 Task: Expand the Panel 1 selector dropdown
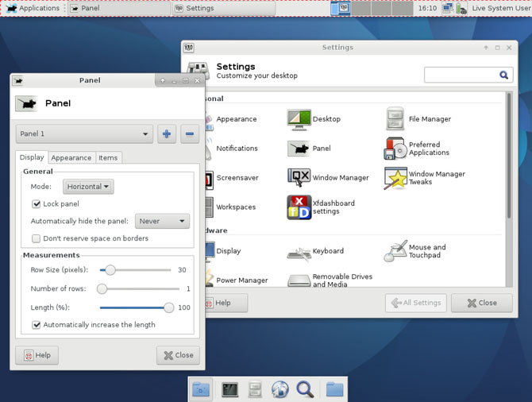click(x=84, y=133)
